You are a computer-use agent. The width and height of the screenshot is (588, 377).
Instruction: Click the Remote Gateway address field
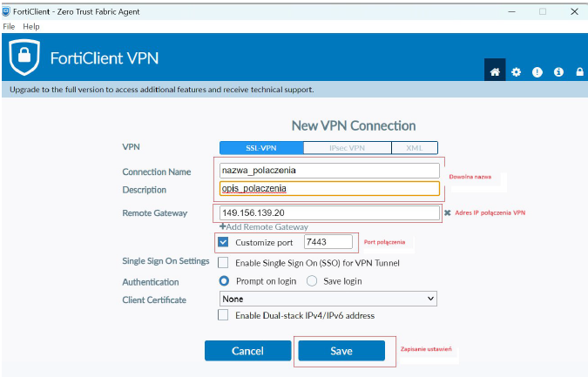click(327, 213)
